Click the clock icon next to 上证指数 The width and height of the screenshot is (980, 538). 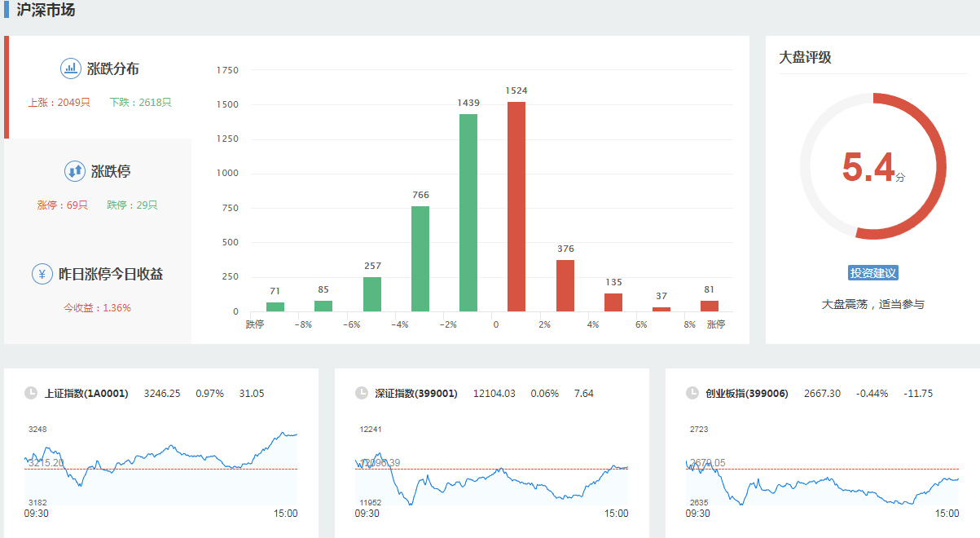pos(31,393)
